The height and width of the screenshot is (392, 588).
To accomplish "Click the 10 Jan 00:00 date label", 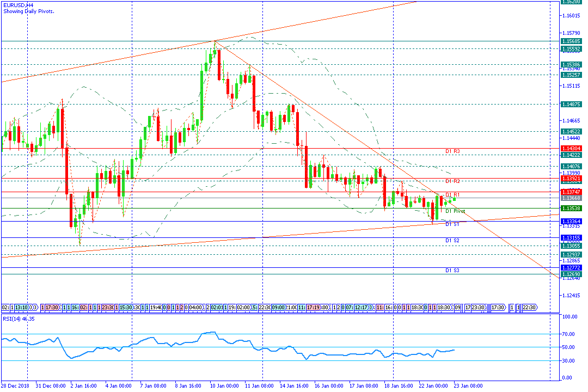I will (x=225, y=386).
